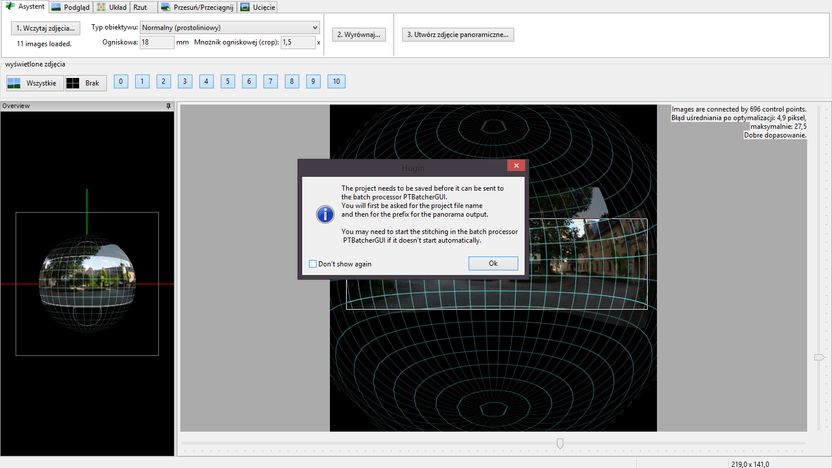This screenshot has height=468, width=832.
Task: Click the 'Dobre dopasowanie.' status text
Action: 775,135
